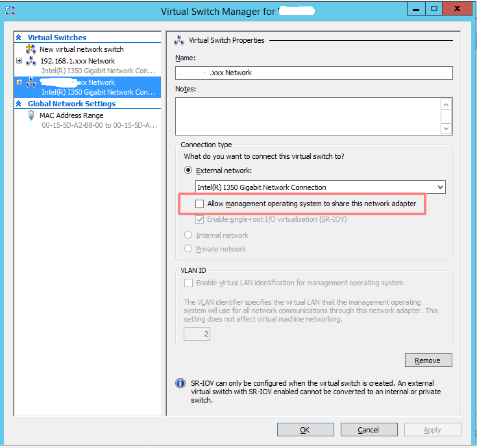477x448 pixels.
Task: Collapse Virtual Switches with its chevron
Action: (x=19, y=38)
